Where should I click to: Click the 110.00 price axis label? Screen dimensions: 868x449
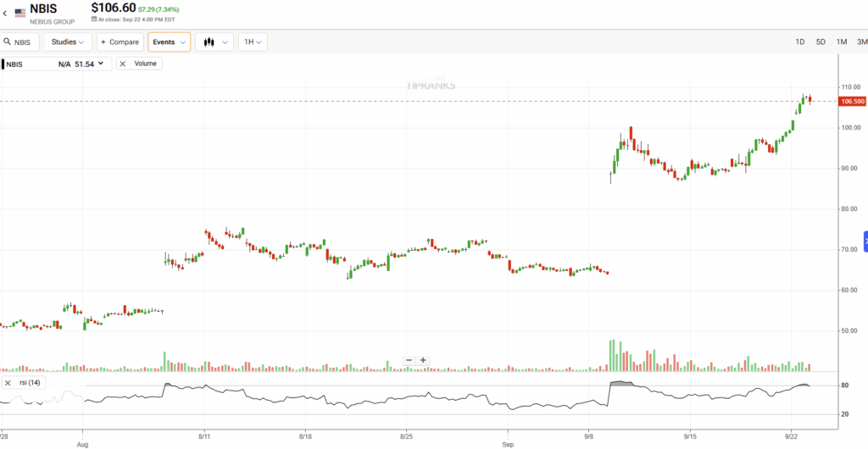[851, 86]
